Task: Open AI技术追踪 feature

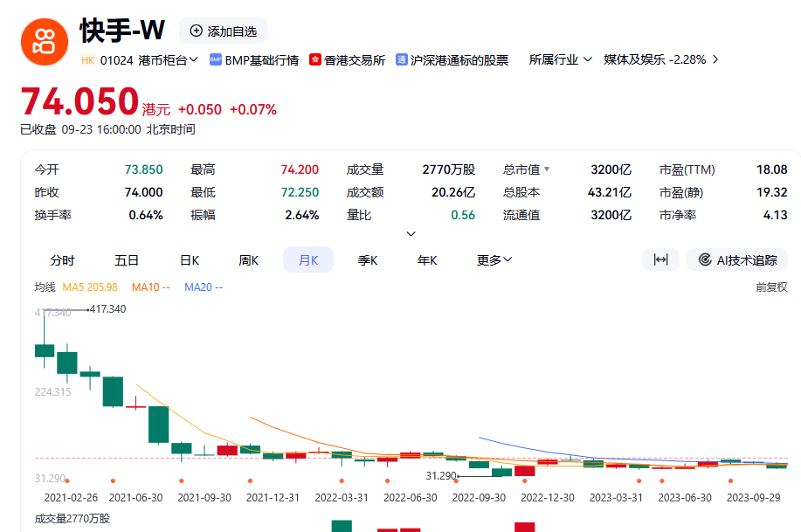Action: pyautogui.click(x=737, y=259)
